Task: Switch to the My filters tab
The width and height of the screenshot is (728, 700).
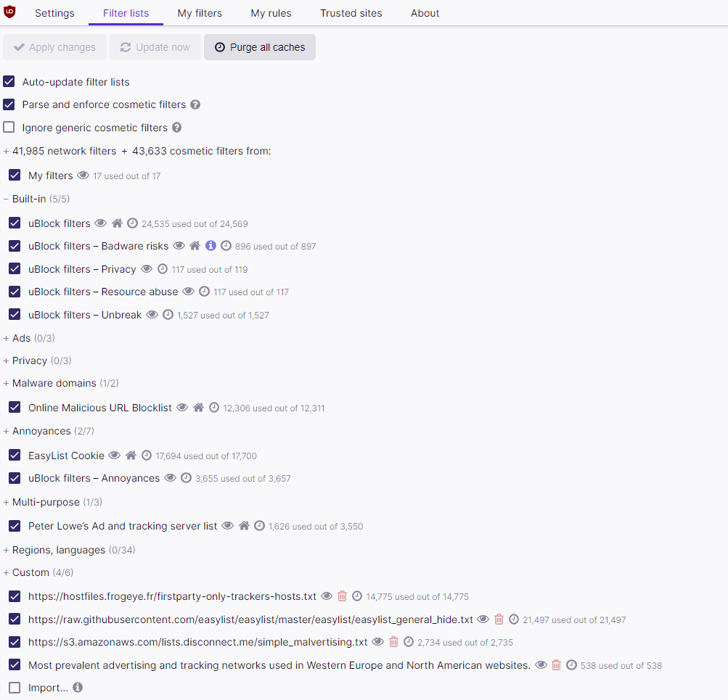Action: (200, 13)
